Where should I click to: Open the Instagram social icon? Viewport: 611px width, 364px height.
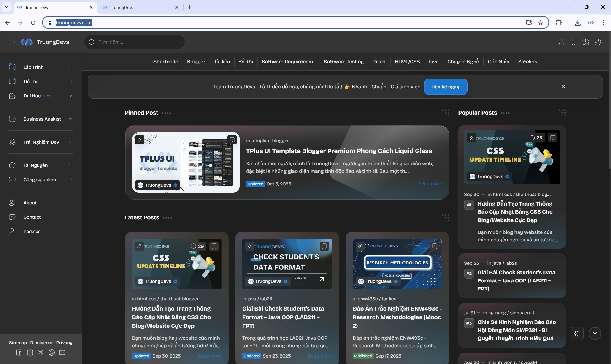pos(30,353)
